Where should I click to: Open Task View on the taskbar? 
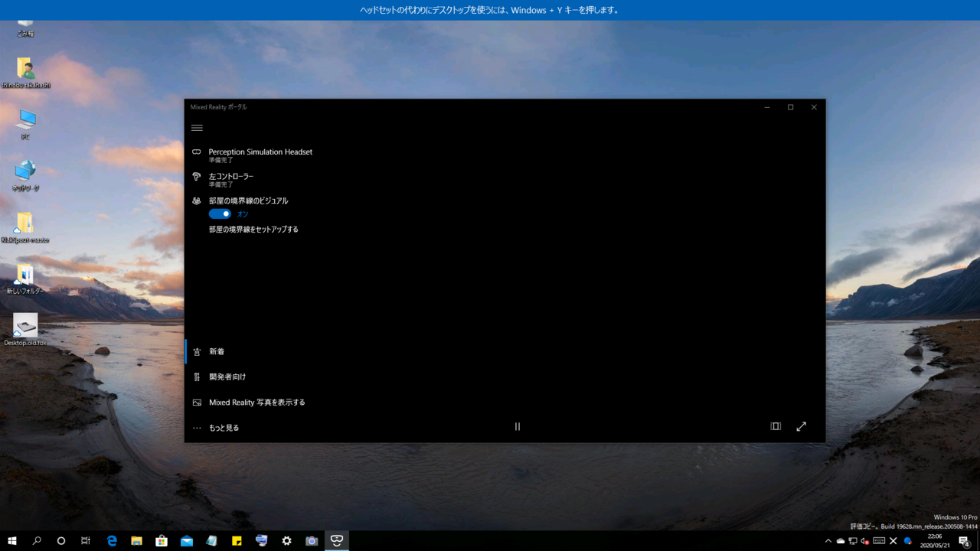[86, 541]
